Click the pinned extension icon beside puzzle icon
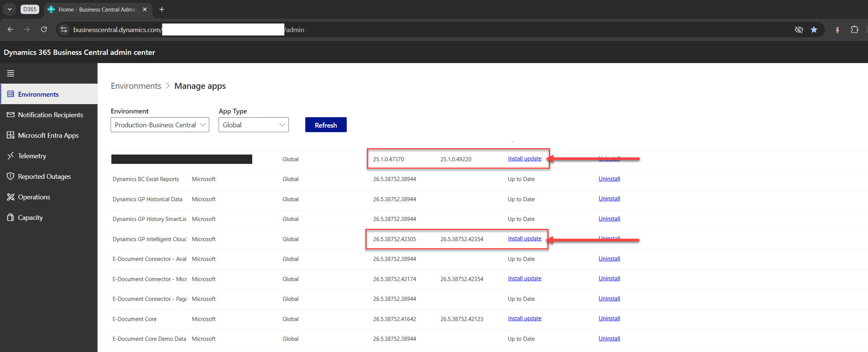 pyautogui.click(x=837, y=30)
